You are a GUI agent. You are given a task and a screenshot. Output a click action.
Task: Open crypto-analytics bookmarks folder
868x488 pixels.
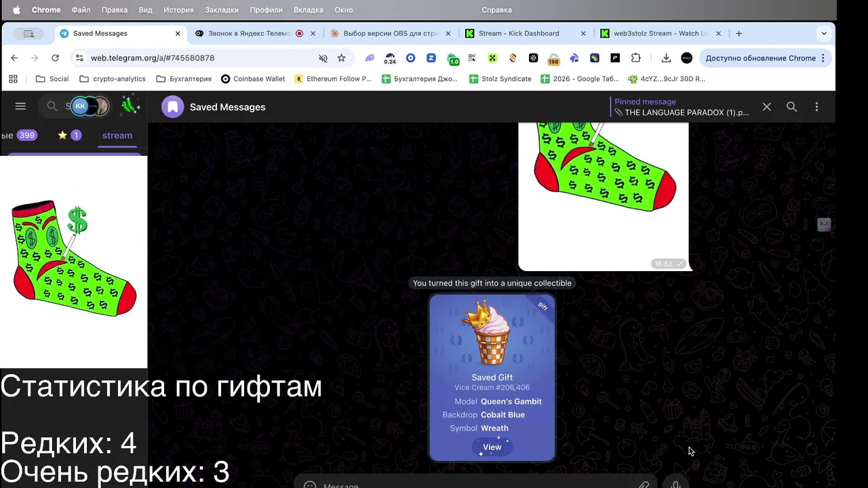click(x=113, y=79)
